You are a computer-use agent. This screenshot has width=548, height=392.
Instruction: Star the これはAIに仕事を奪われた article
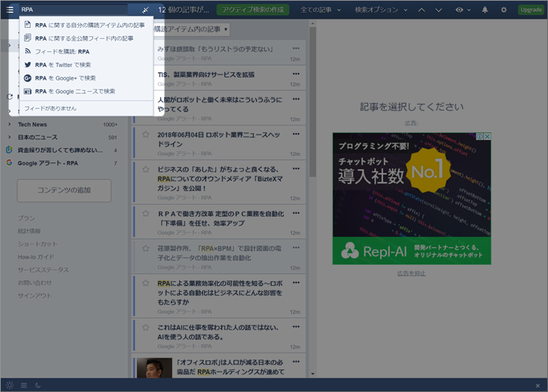[x=146, y=327]
